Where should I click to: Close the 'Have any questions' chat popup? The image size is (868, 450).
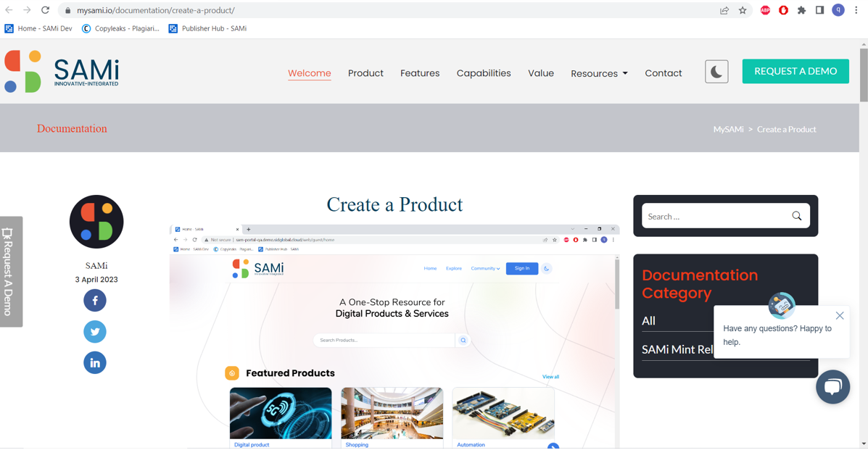click(839, 315)
